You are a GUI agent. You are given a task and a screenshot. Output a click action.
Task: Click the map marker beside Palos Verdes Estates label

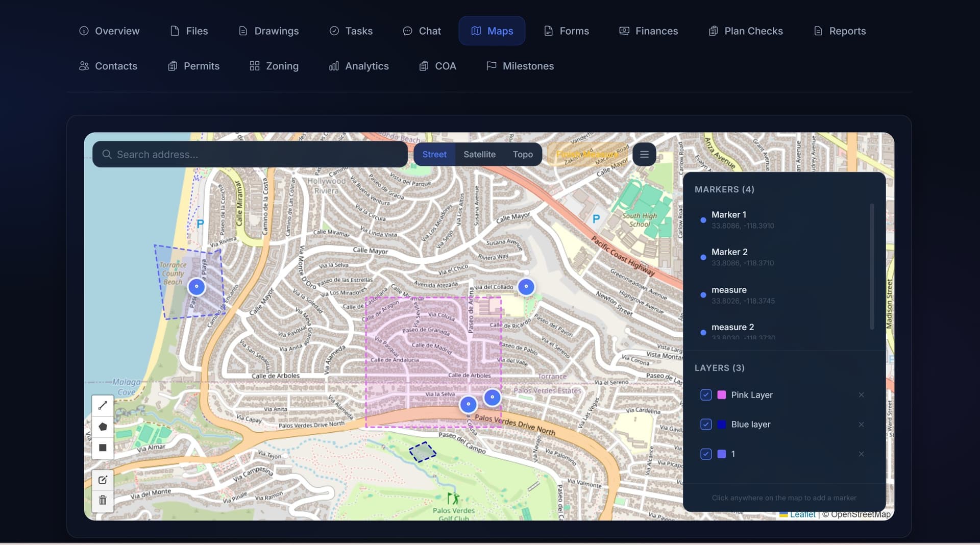pos(492,397)
